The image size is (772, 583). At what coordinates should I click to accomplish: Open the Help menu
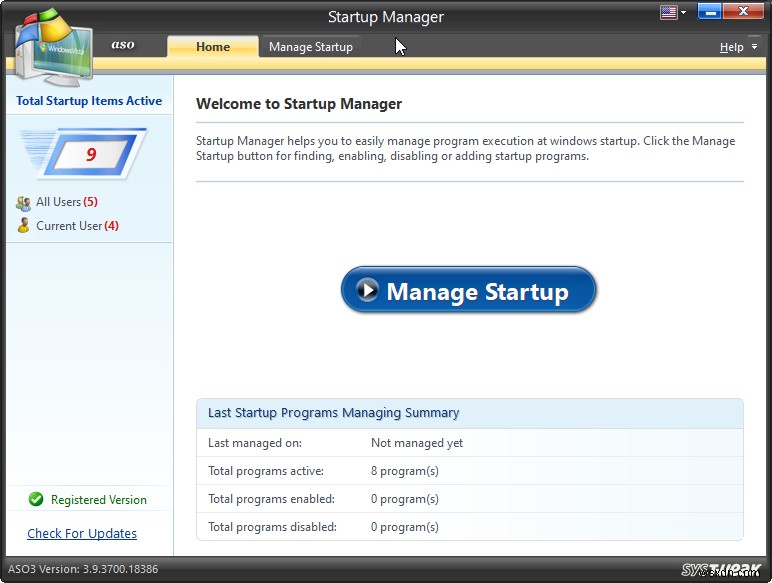coord(731,47)
